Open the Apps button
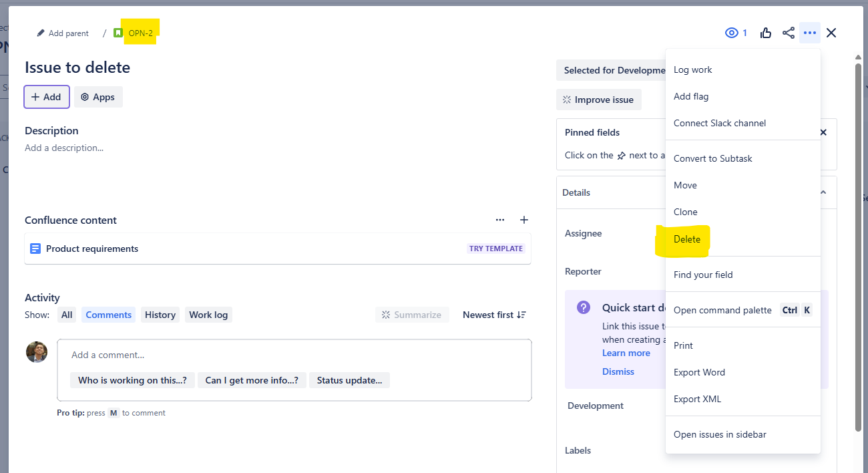The image size is (868, 473). pos(98,97)
